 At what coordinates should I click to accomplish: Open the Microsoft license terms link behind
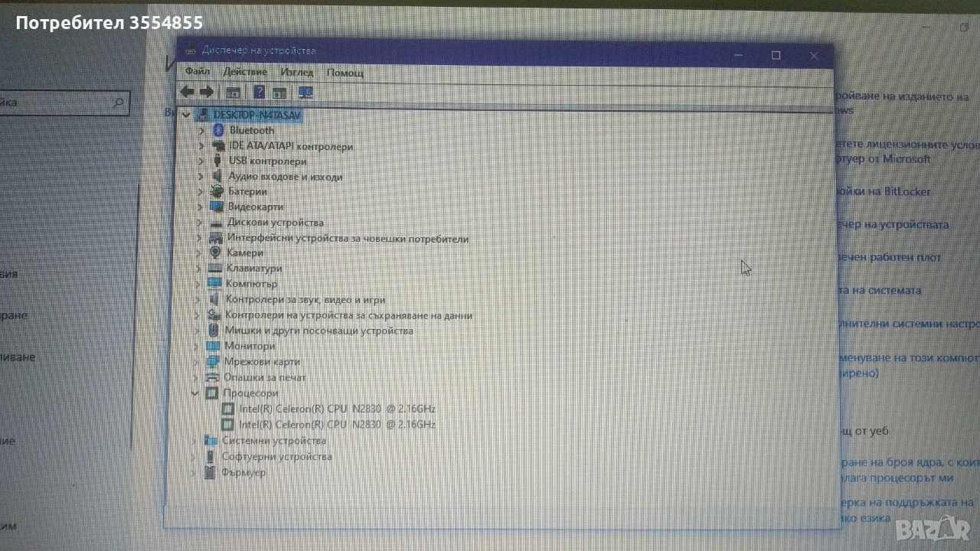click(x=907, y=152)
